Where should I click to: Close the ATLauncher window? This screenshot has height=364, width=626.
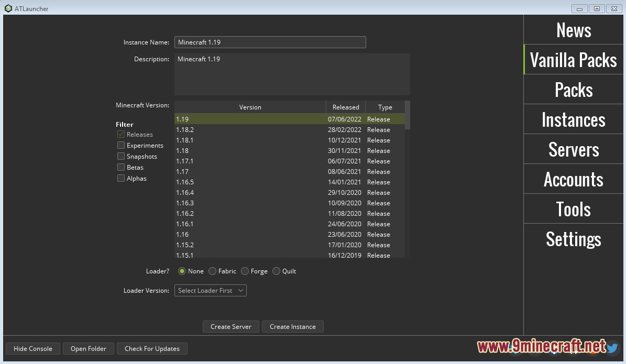[614, 9]
